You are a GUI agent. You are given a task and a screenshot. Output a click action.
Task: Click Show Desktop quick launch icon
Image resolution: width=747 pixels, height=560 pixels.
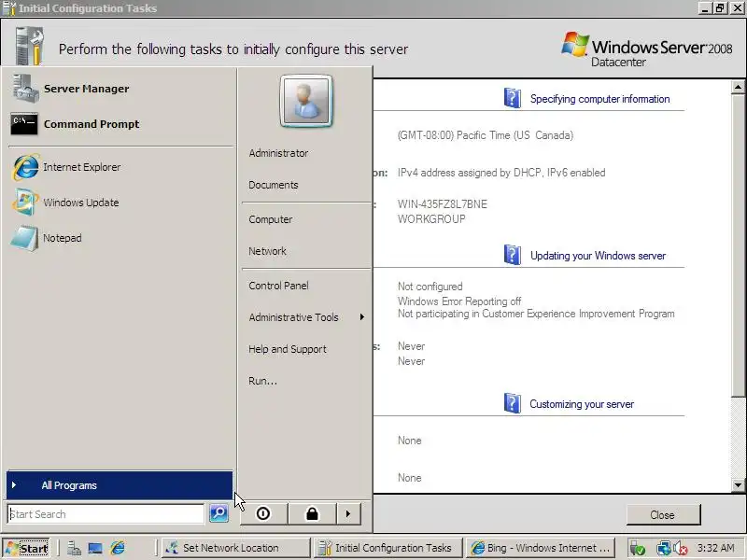click(x=95, y=549)
